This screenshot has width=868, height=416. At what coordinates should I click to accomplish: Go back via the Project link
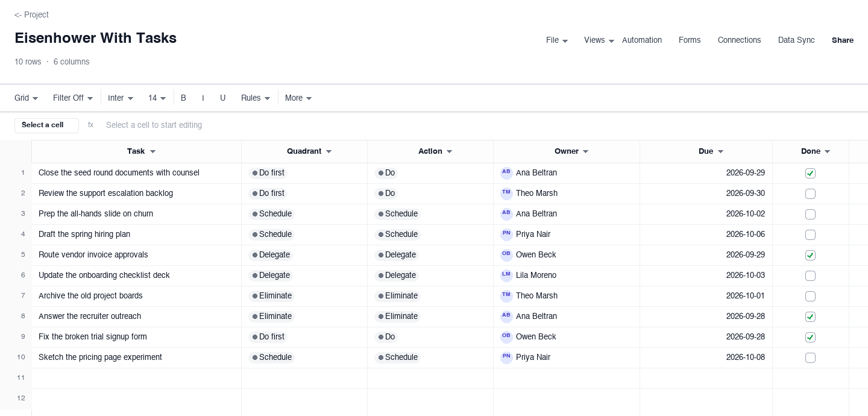[31, 14]
